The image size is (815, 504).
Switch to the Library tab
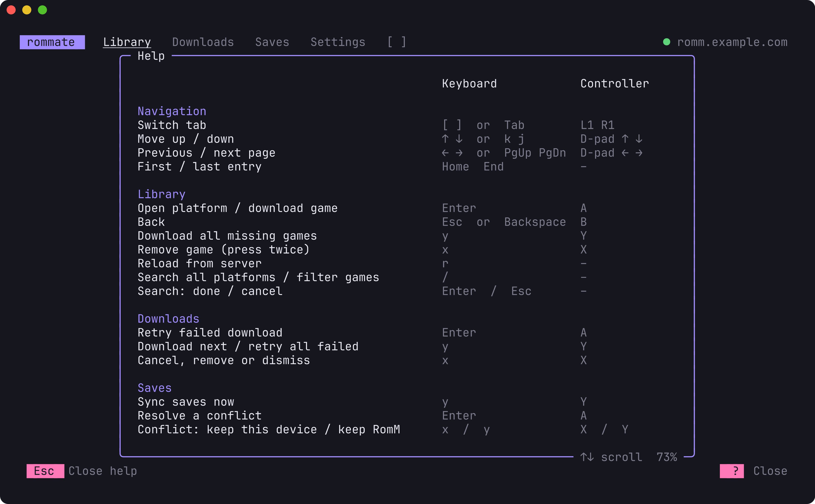coord(127,42)
